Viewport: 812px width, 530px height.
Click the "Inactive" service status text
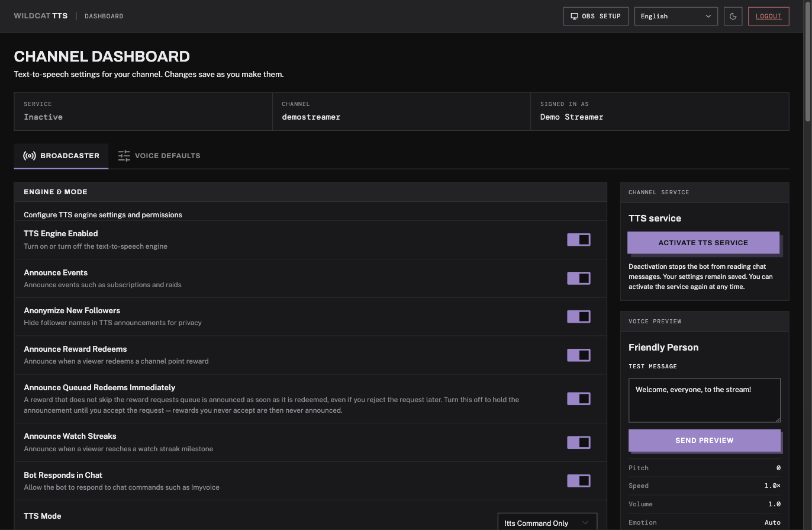click(x=43, y=117)
